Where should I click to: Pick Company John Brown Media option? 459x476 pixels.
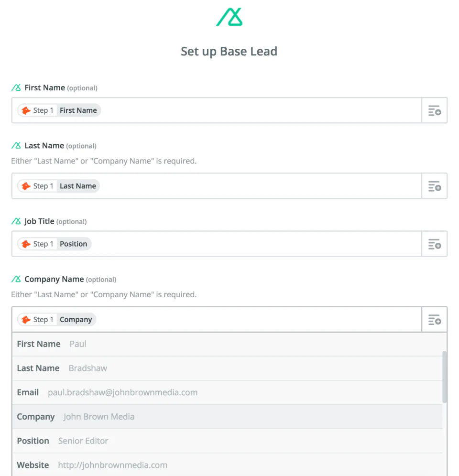tap(227, 417)
